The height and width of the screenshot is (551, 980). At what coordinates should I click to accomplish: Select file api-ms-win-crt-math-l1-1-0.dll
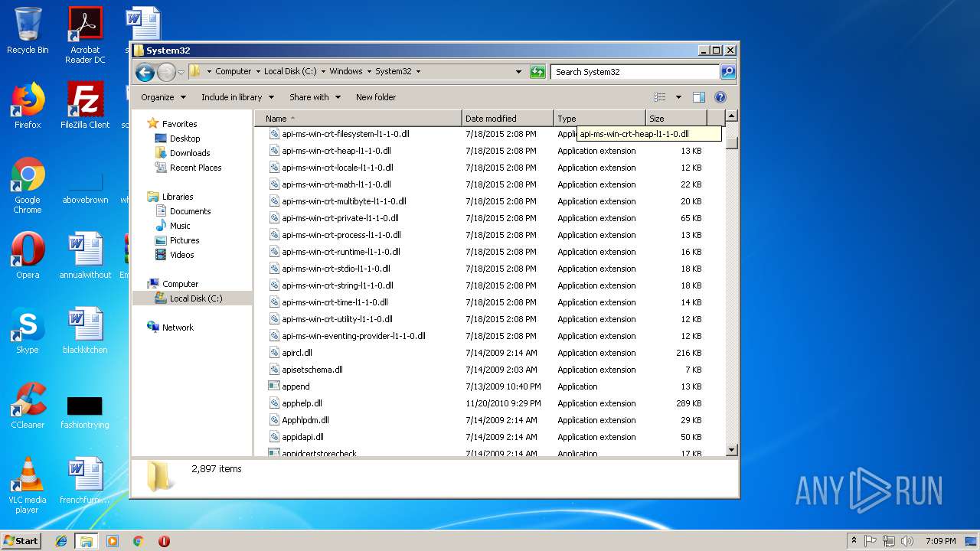336,184
